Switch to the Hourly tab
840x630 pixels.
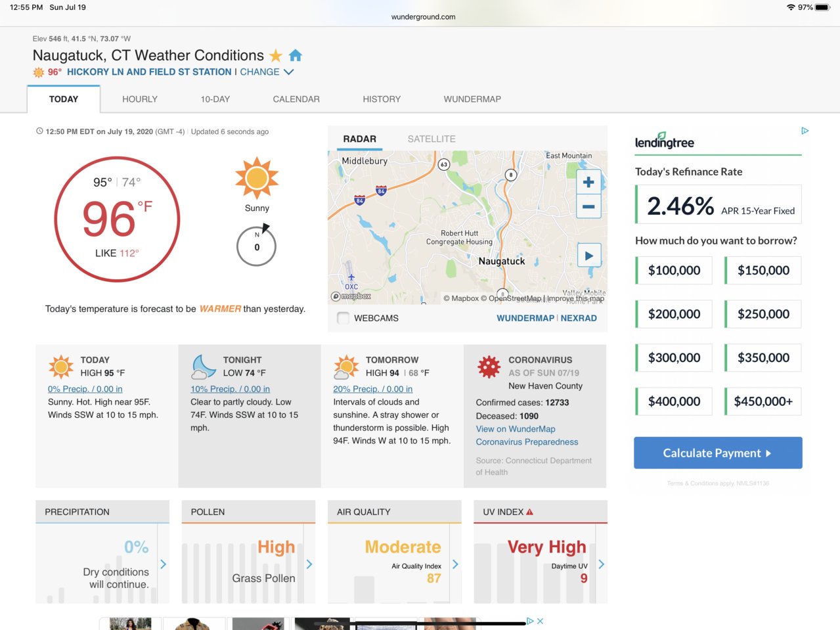[140, 99]
